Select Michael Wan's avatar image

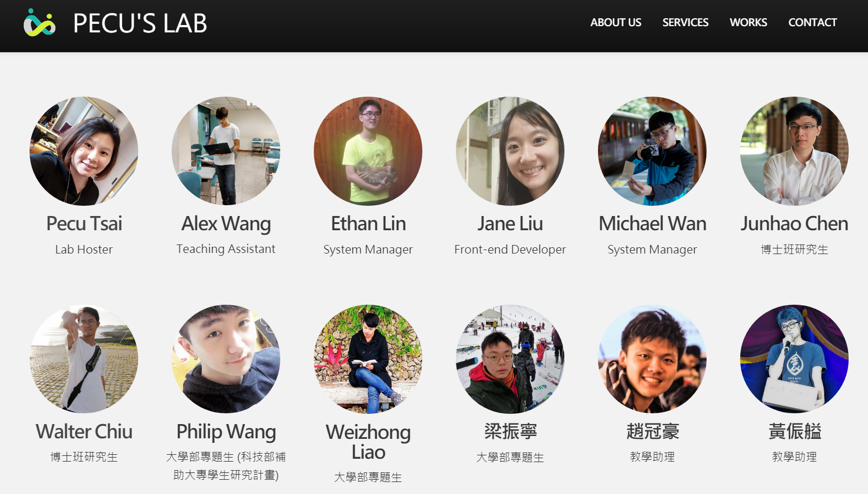(652, 151)
